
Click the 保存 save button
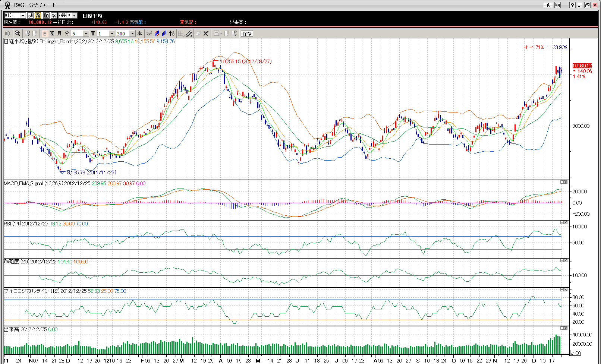[x=247, y=34]
